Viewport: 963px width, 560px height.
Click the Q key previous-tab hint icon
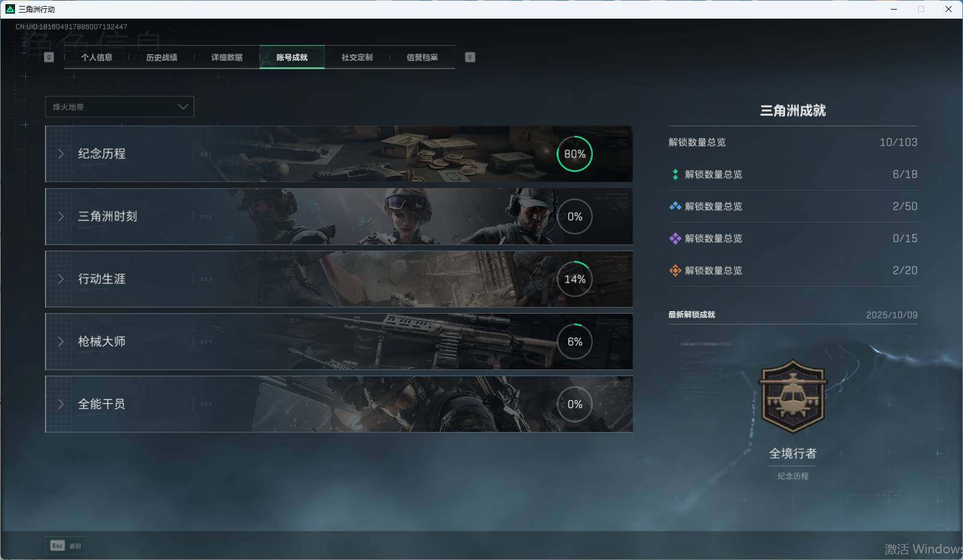tap(49, 57)
